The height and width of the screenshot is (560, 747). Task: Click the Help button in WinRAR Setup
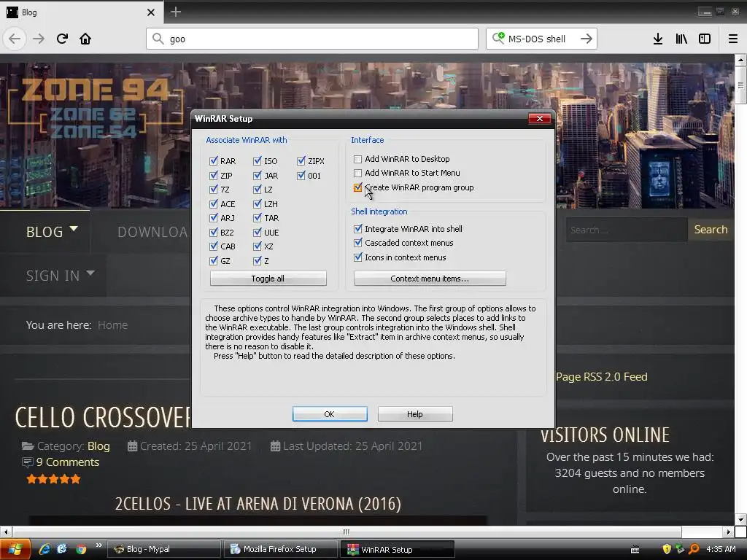pyautogui.click(x=415, y=414)
